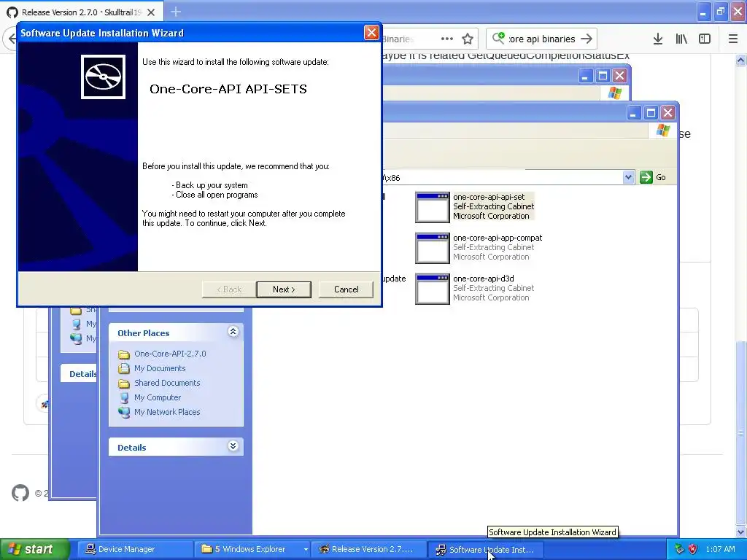Click the Explorer address bar path field

[x=502, y=178]
